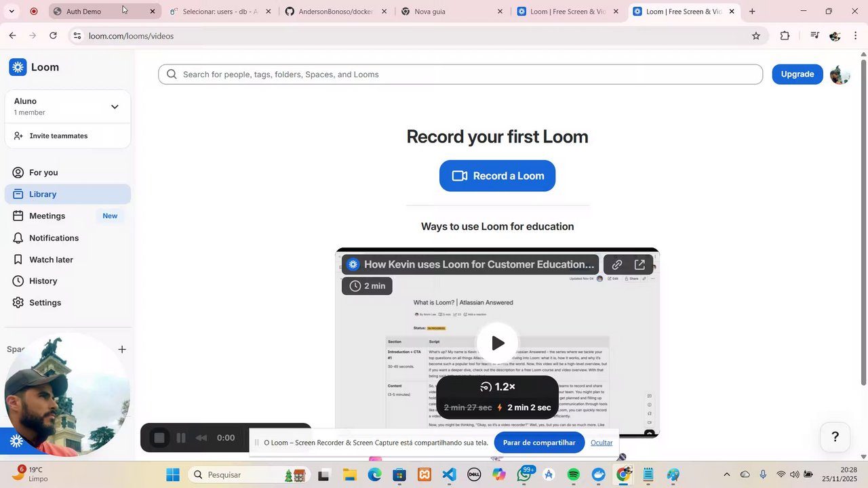Click the microphone tray icon
The height and width of the screenshot is (488, 868).
pos(763,474)
